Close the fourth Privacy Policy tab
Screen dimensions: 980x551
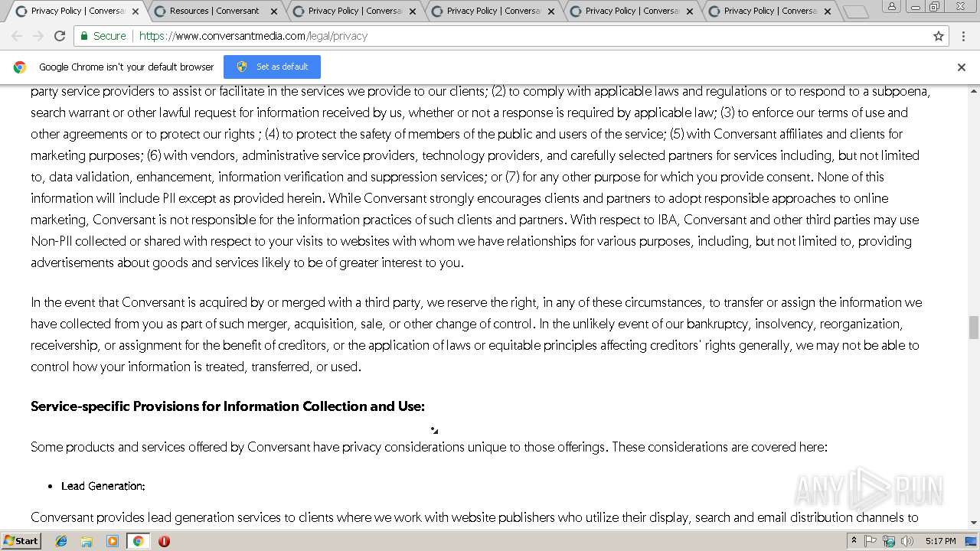coord(551,11)
